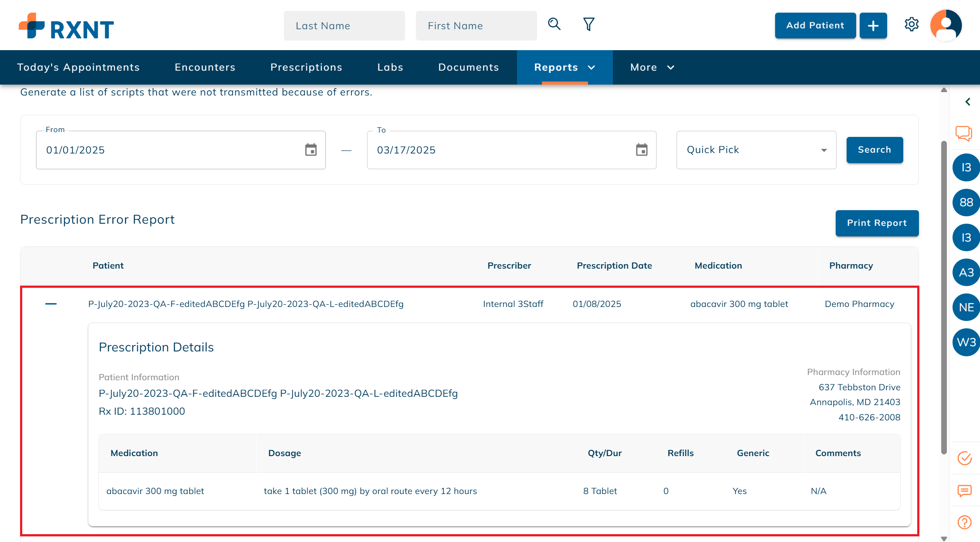Open the chat bubbles sidebar icon
This screenshot has width=980, height=542.
[x=964, y=133]
